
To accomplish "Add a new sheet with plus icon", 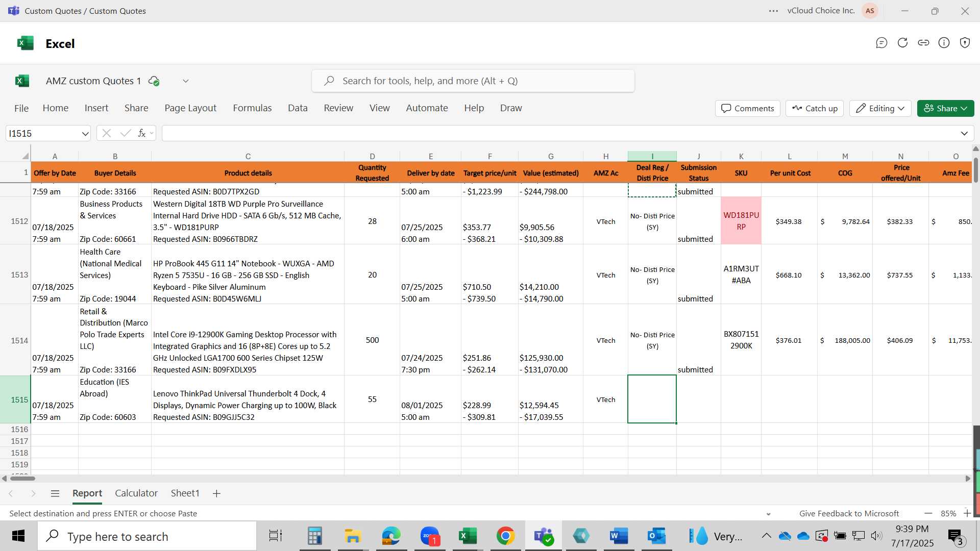I will [216, 493].
